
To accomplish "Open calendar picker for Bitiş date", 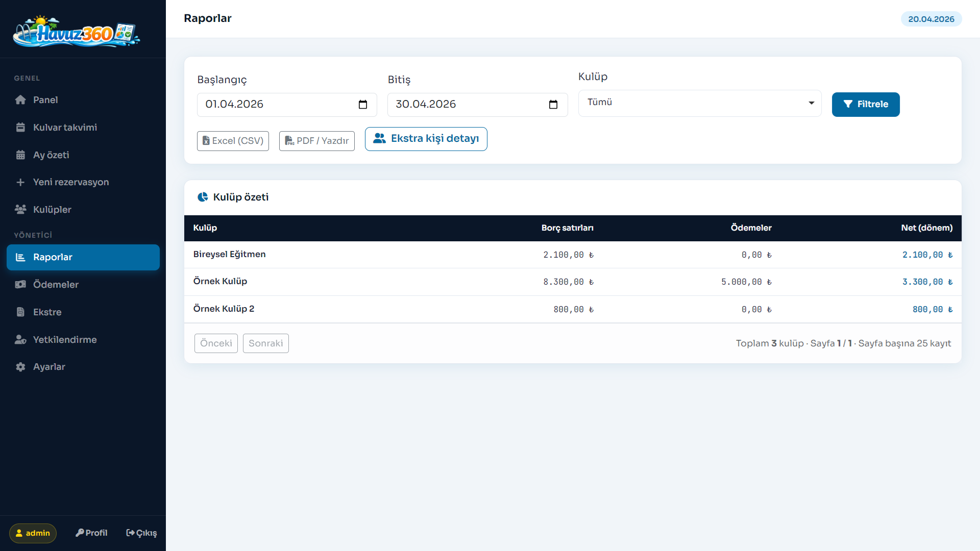I will tap(553, 105).
